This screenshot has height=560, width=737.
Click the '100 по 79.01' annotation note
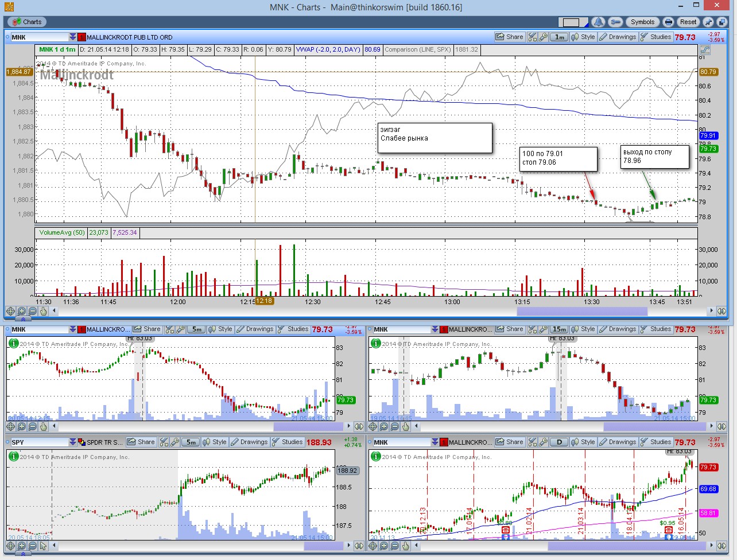pyautogui.click(x=558, y=159)
